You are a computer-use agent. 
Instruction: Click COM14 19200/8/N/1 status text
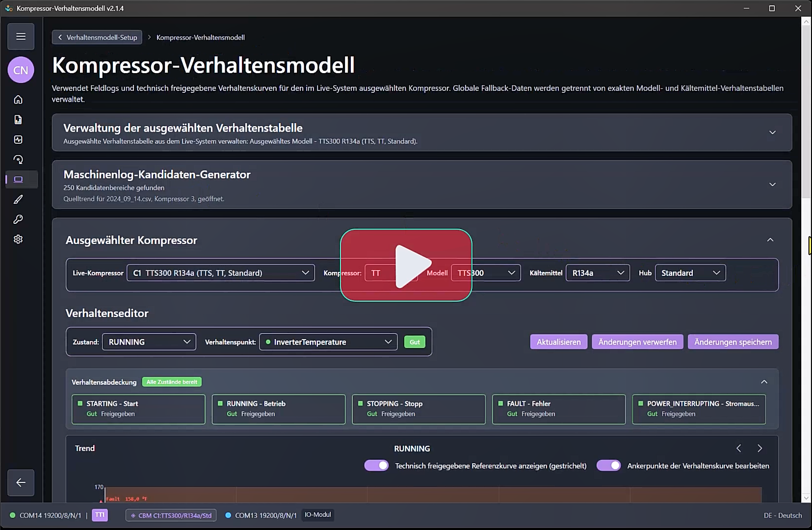click(50, 515)
